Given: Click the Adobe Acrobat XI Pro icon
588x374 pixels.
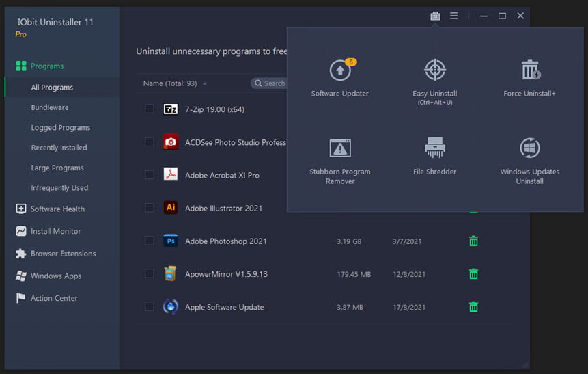Looking at the screenshot, I should point(171,174).
